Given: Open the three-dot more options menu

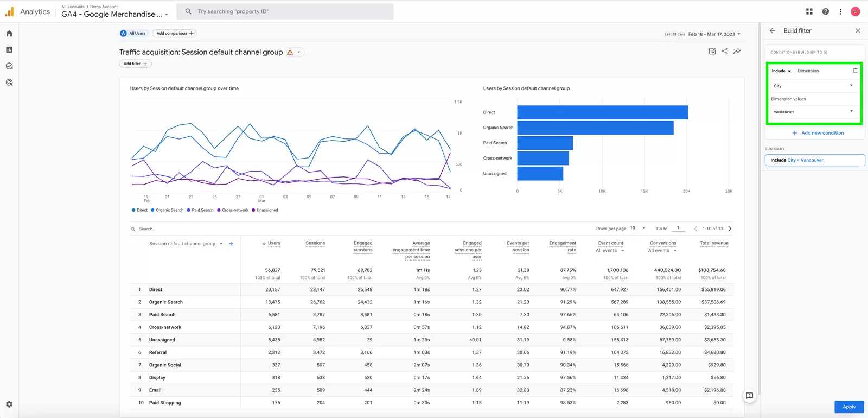Looking at the screenshot, I should (840, 11).
